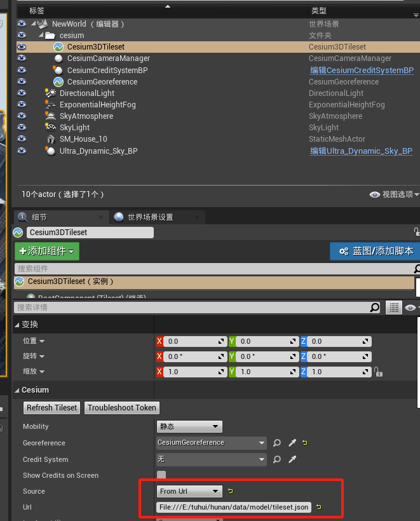This screenshot has width=420, height=521.
Task: Reset Url property to default arrow
Action: [318, 507]
